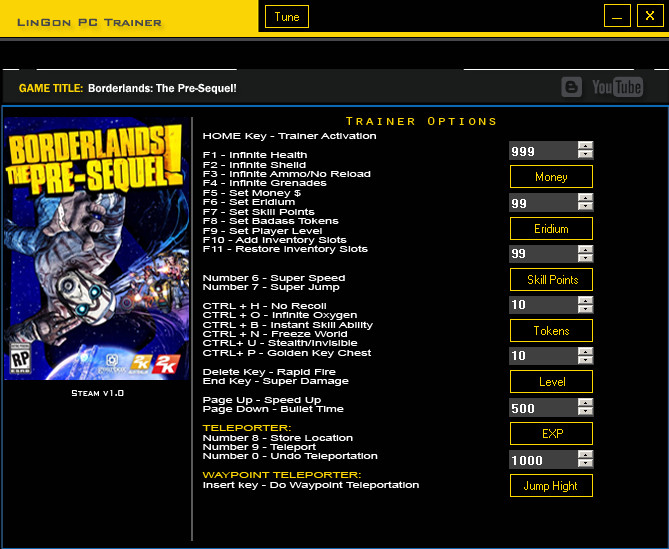Viewport: 669px width, 549px height.
Task: Click the EXP button
Action: [x=551, y=434]
